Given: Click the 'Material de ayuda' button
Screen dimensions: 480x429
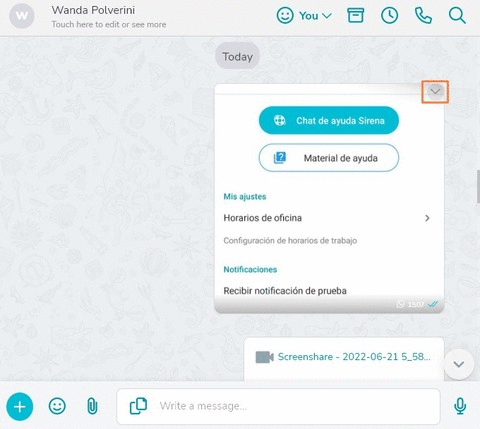Looking at the screenshot, I should pyautogui.click(x=329, y=158).
